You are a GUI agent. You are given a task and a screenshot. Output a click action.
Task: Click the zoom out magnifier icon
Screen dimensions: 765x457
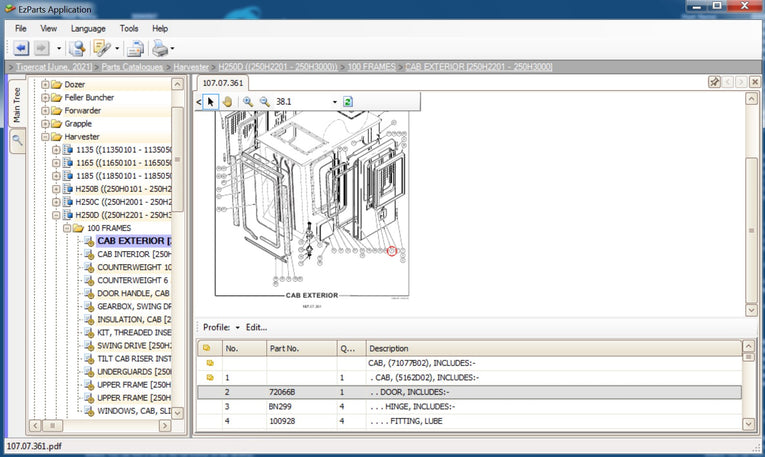pos(265,102)
